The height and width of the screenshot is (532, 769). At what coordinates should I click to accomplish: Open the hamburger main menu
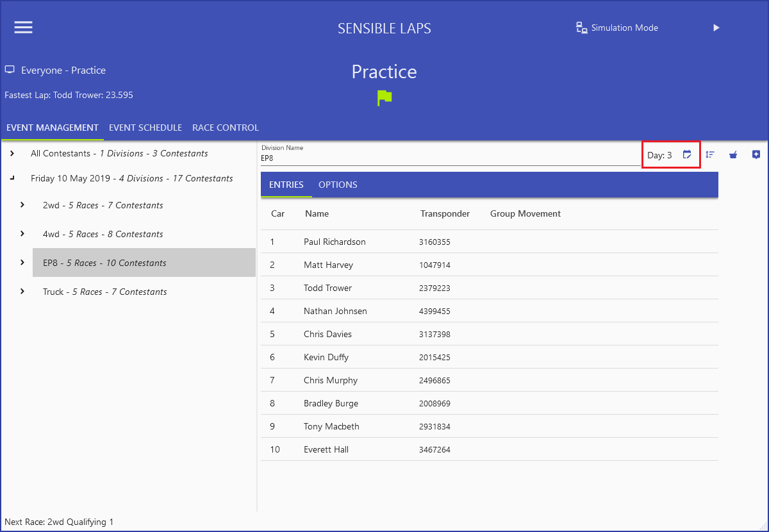[24, 27]
